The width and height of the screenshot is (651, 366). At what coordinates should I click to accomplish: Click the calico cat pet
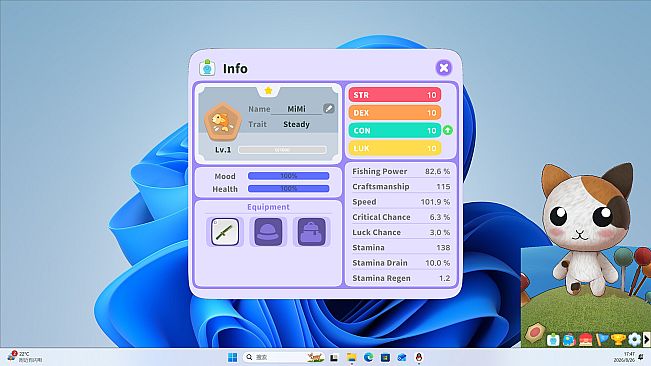tap(586, 228)
